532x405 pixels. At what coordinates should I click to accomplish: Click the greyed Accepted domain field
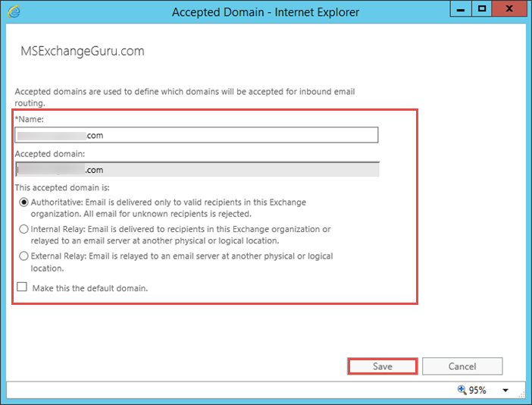196,170
